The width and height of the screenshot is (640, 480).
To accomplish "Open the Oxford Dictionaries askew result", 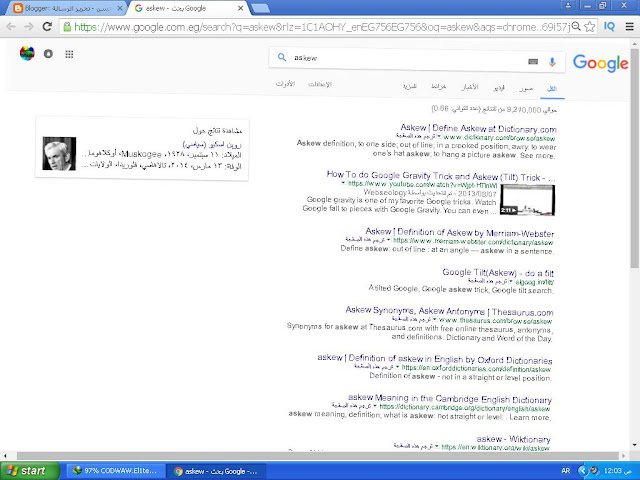I will click(435, 359).
